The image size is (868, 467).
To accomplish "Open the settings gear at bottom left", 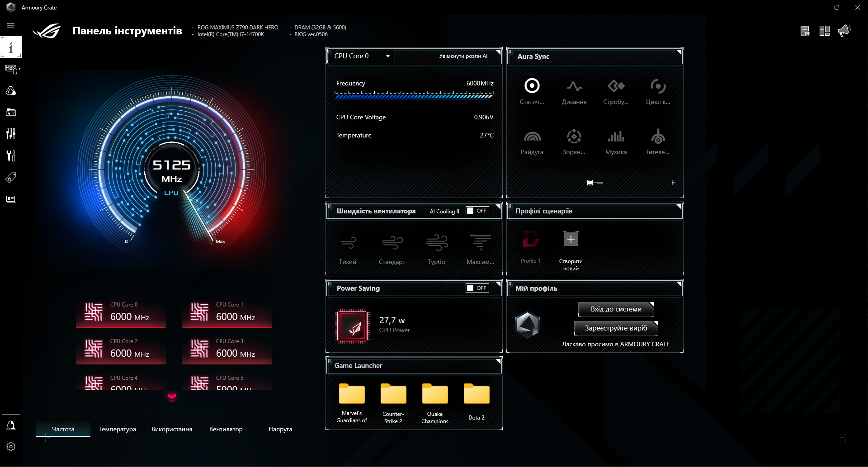I will point(11,447).
